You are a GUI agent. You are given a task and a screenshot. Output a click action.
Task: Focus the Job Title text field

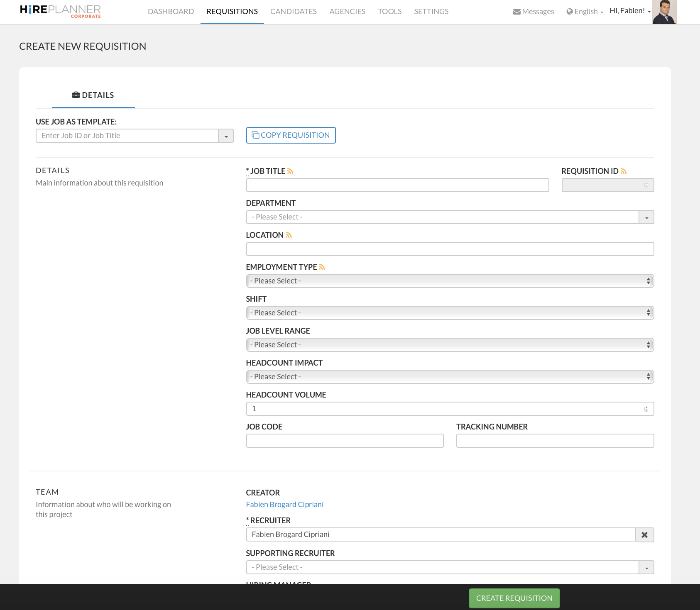click(x=397, y=185)
